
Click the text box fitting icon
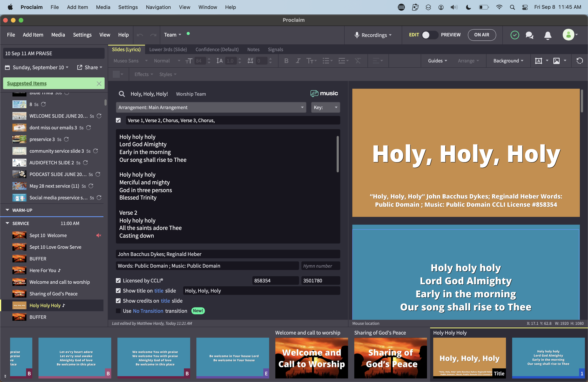pyautogui.click(x=538, y=61)
